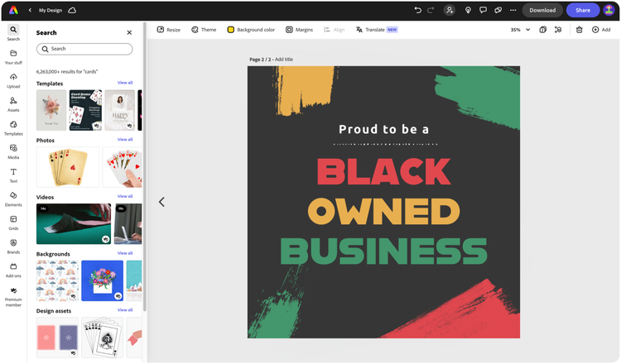The image size is (621, 364).
Task: Click the Align toolbar option
Action: pyautogui.click(x=335, y=30)
